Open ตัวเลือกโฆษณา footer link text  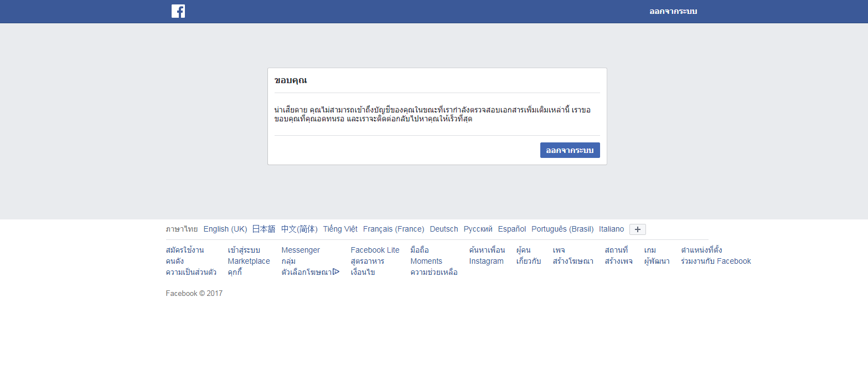coord(307,272)
